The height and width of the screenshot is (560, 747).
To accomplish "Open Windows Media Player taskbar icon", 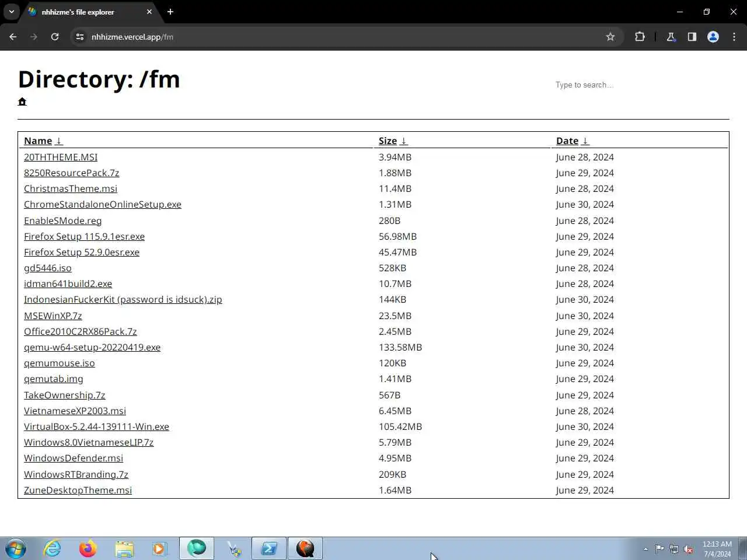I will (x=159, y=548).
